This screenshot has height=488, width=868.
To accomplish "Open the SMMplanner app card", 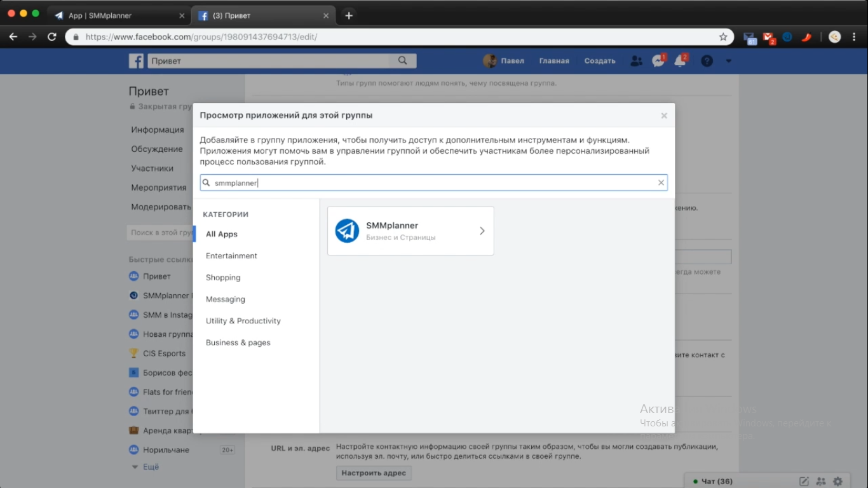I will pos(410,231).
